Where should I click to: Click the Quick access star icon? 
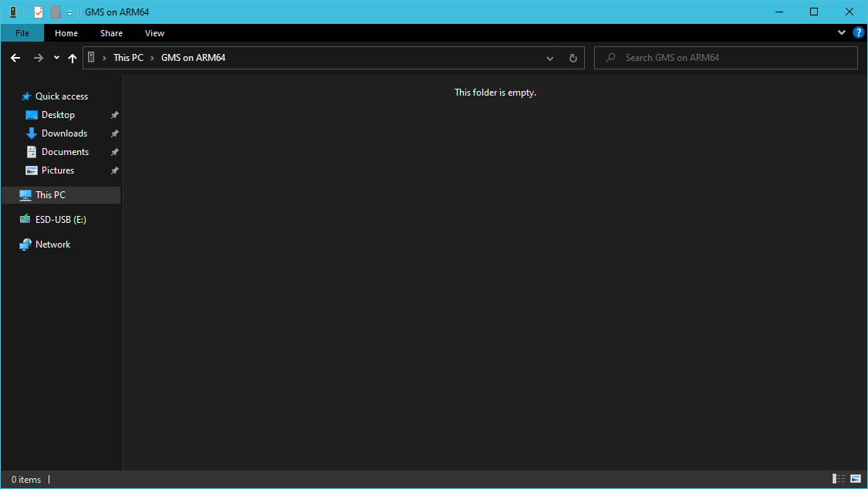[x=26, y=96]
